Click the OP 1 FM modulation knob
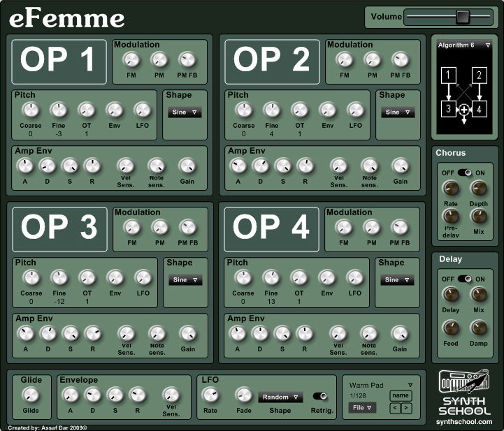Viewport: 504px width, 431px height. point(131,61)
